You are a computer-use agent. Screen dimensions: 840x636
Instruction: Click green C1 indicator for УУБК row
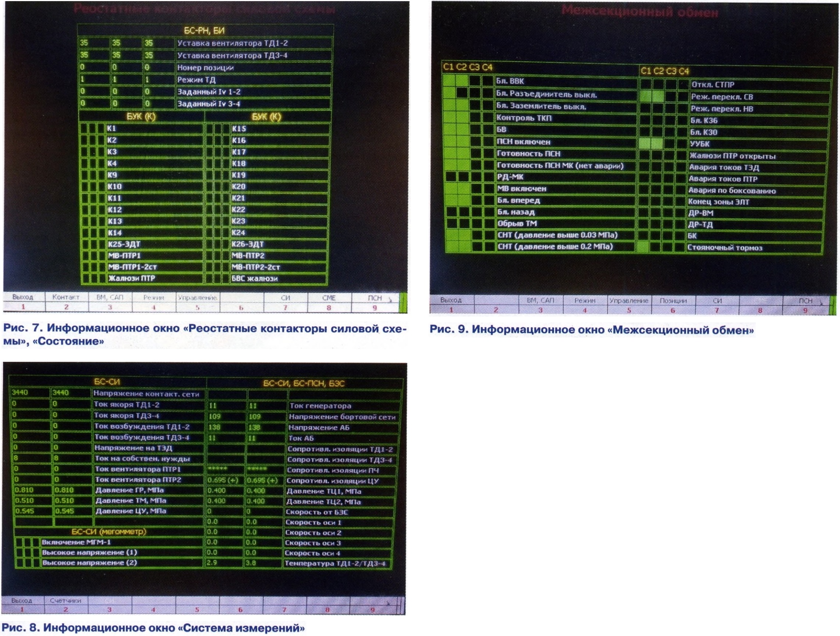coord(644,144)
